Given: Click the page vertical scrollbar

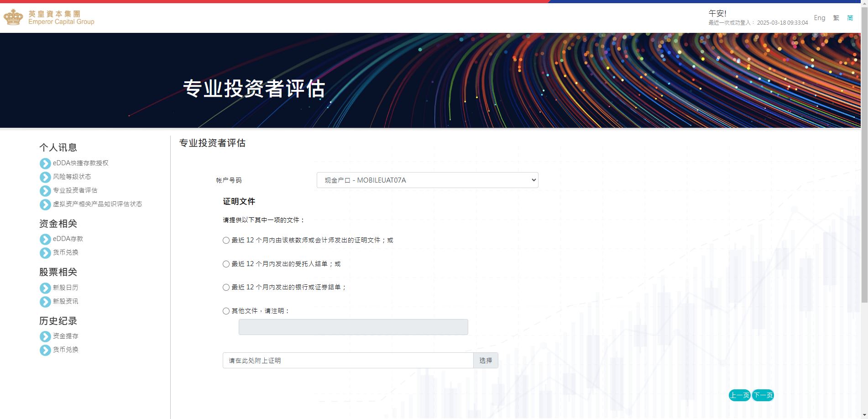Looking at the screenshot, I should (864, 155).
